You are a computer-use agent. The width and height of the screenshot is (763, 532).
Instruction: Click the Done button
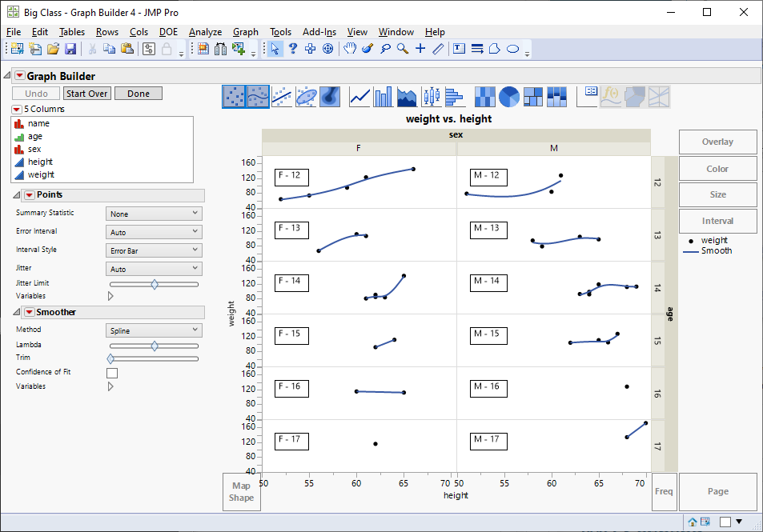pyautogui.click(x=139, y=94)
